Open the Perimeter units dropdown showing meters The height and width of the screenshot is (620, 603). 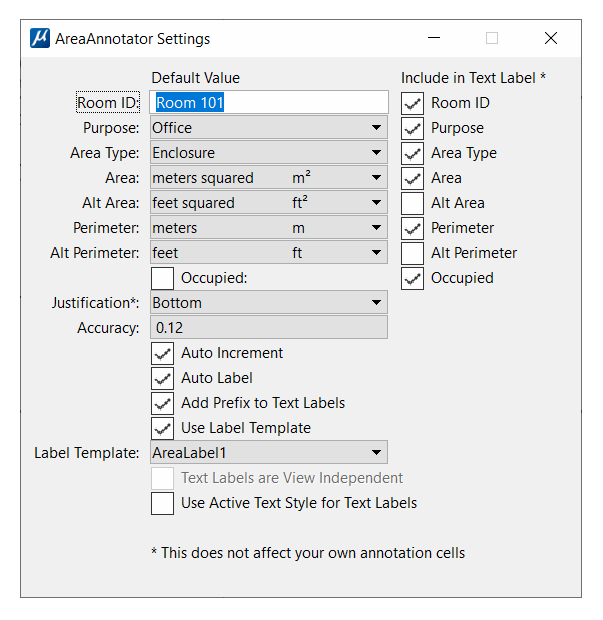269,227
